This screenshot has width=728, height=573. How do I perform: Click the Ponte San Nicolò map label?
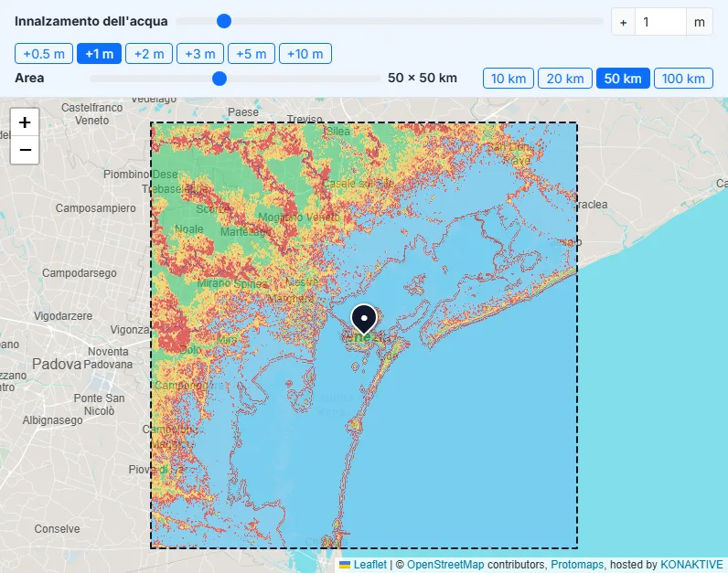pyautogui.click(x=99, y=405)
